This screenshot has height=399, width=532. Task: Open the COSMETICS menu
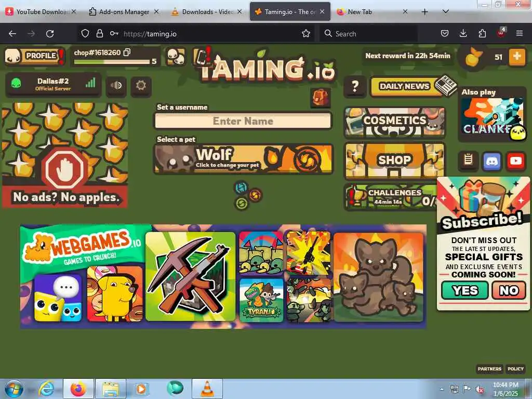pos(395,122)
